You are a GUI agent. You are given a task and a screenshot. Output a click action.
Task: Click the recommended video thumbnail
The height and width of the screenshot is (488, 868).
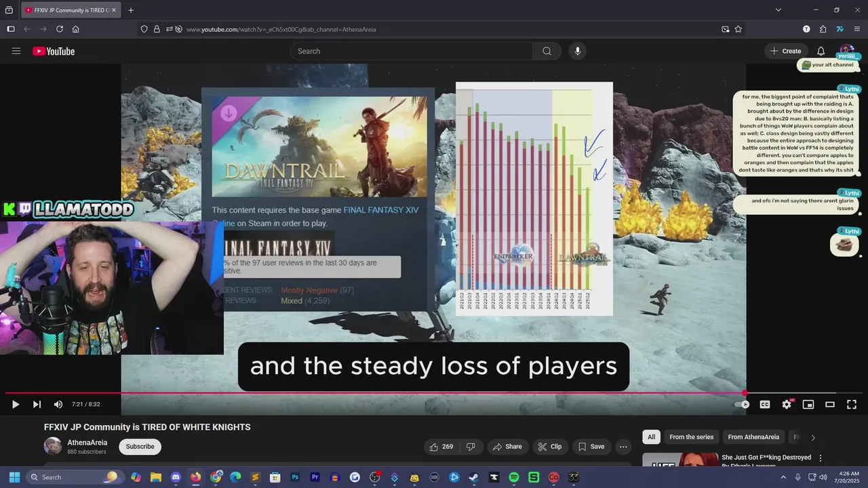point(680,460)
